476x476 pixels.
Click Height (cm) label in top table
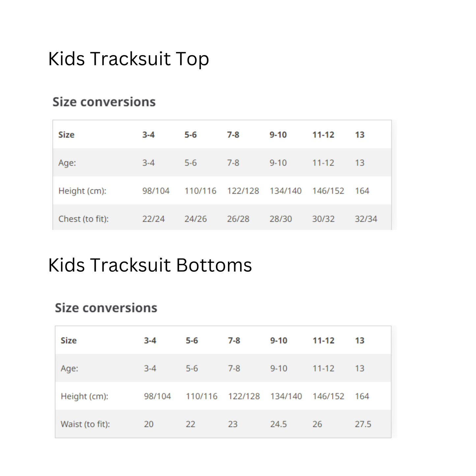click(x=82, y=191)
